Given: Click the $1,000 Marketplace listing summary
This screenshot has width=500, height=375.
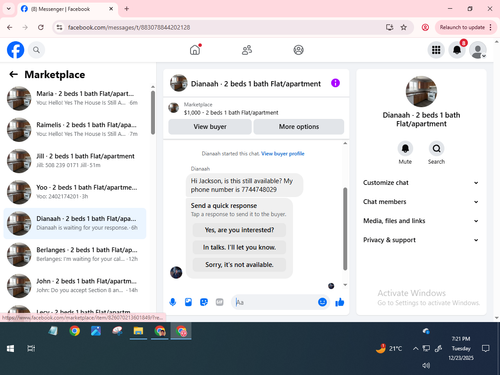Looking at the screenshot, I should coord(231,113).
